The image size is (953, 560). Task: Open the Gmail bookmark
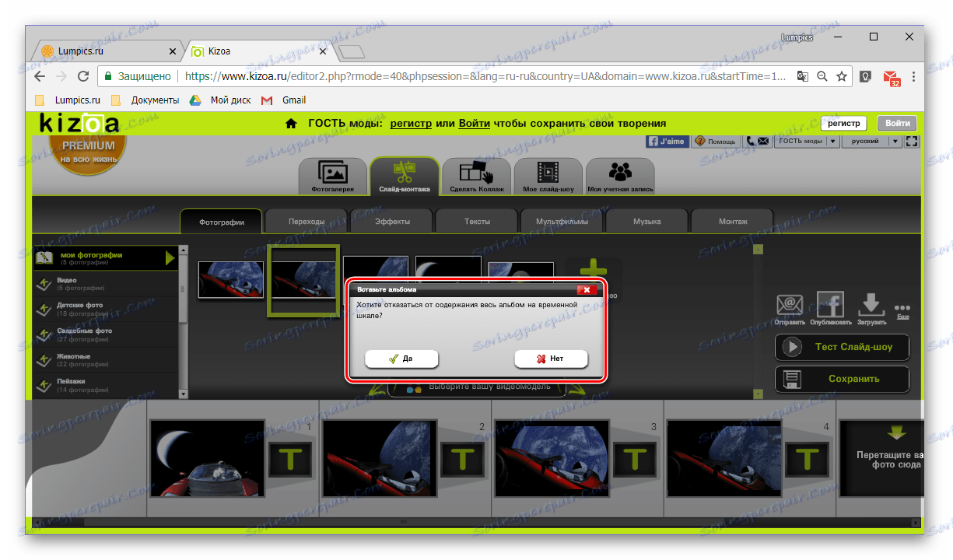coord(284,100)
